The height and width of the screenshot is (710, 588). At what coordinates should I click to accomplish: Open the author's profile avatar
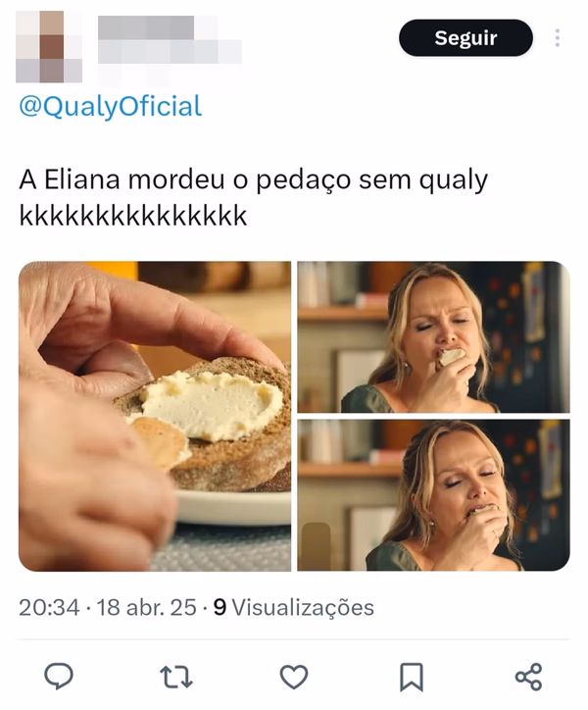click(x=49, y=47)
